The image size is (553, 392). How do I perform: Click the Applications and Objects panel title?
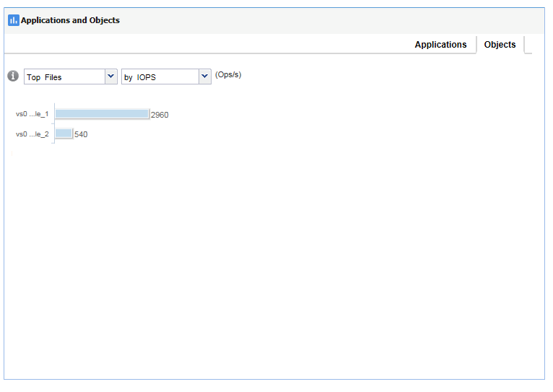pyautogui.click(x=70, y=20)
